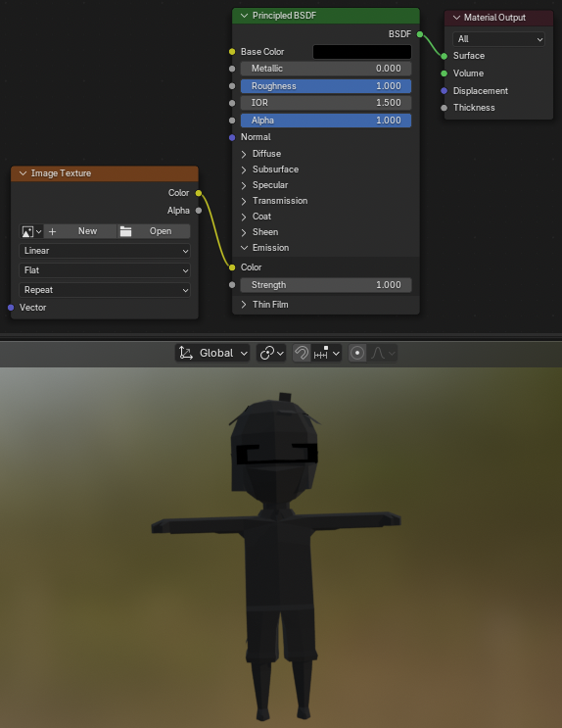Image resolution: width=562 pixels, height=728 pixels.
Task: Click the Alpha slider on Principled BSDF
Action: point(326,121)
